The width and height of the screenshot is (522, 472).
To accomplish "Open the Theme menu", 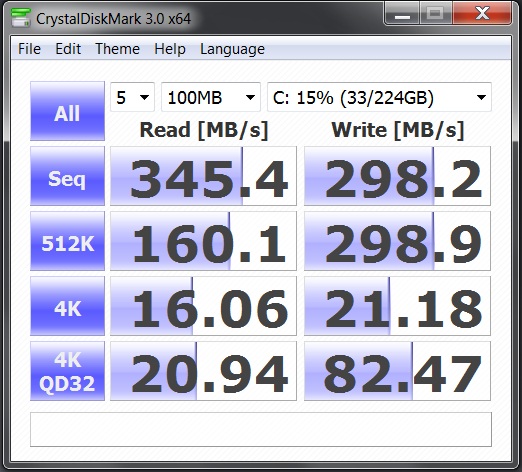I will [x=117, y=49].
